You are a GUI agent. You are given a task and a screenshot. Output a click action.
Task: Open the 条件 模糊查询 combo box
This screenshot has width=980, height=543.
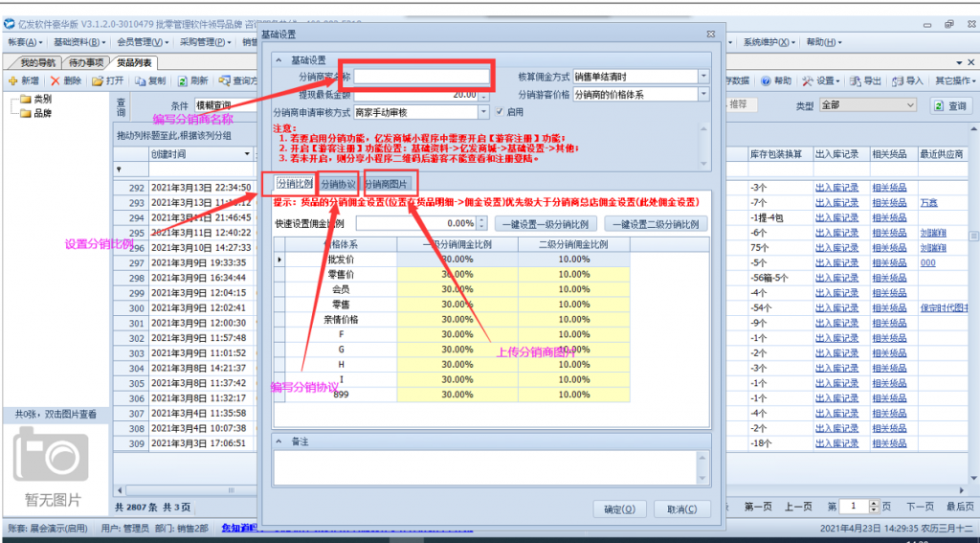(x=228, y=105)
